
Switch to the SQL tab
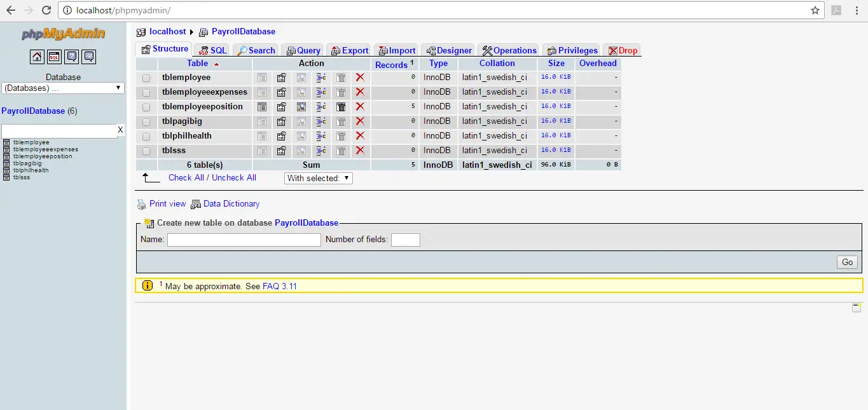[x=212, y=50]
